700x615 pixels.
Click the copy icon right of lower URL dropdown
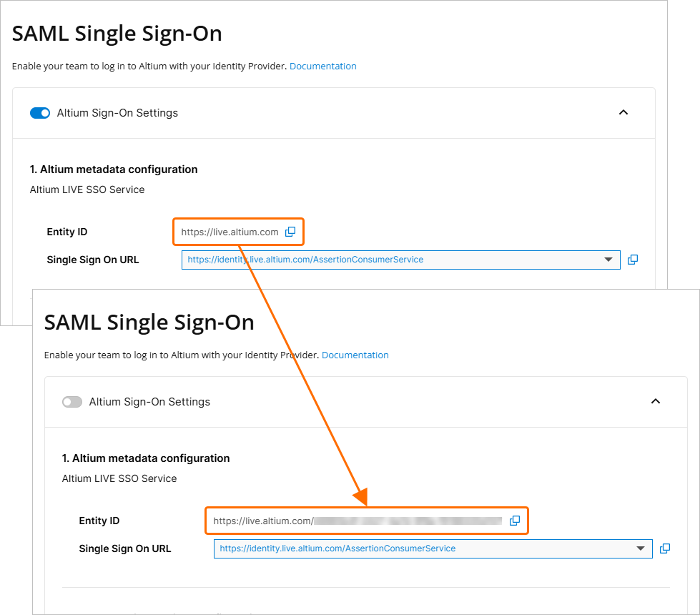tap(664, 548)
